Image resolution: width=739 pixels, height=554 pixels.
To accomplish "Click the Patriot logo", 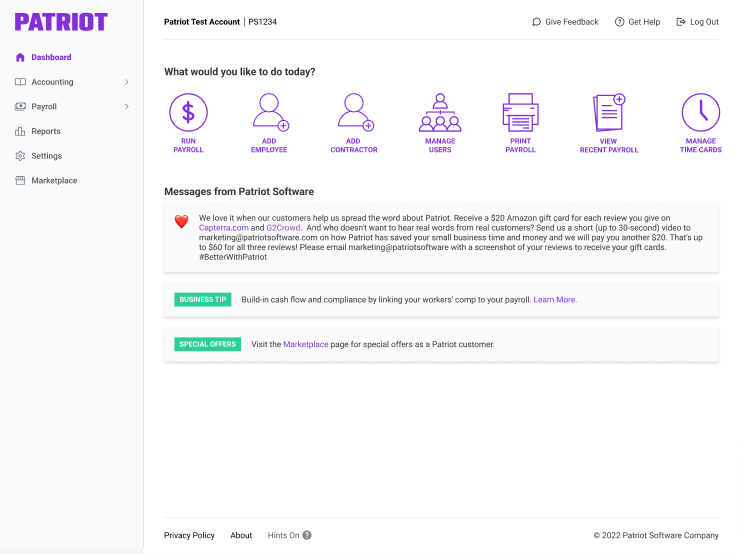I will tap(61, 22).
